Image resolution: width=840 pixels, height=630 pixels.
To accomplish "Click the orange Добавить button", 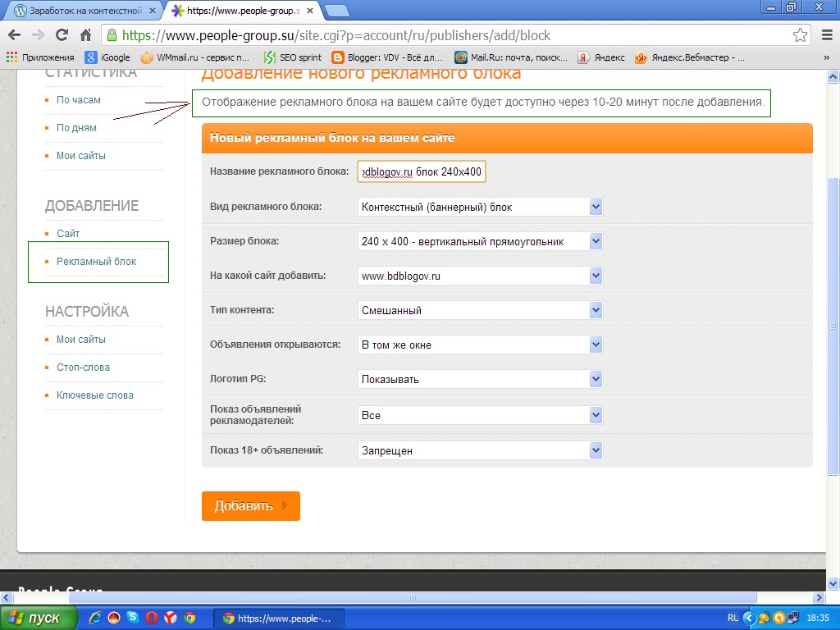I will pyautogui.click(x=251, y=505).
